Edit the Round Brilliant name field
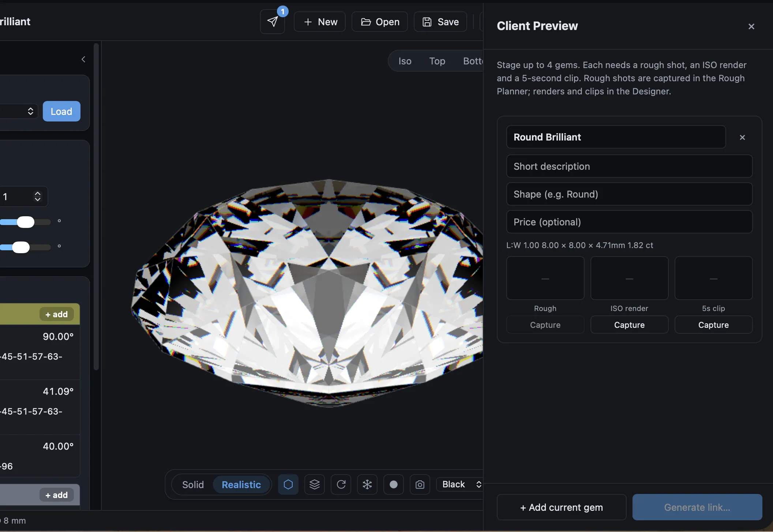The width and height of the screenshot is (773, 532). (616, 137)
